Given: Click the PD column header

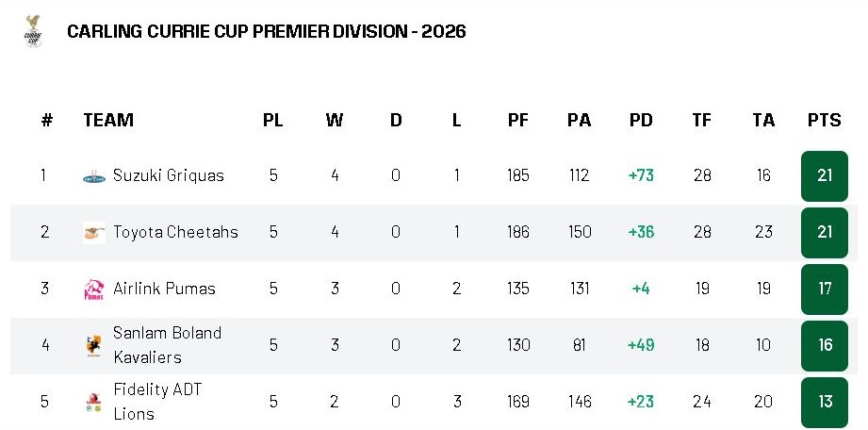Looking at the screenshot, I should tap(641, 120).
